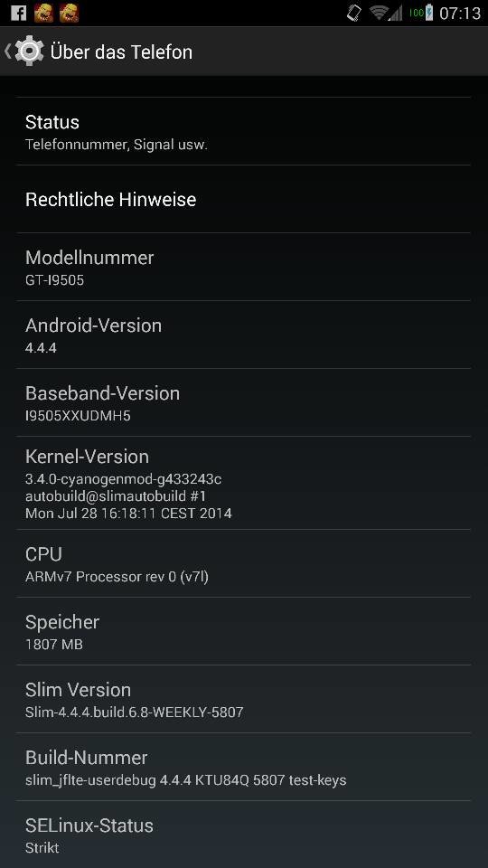Open the first Clash of Clans notification
The width and height of the screenshot is (488, 868).
(43, 12)
